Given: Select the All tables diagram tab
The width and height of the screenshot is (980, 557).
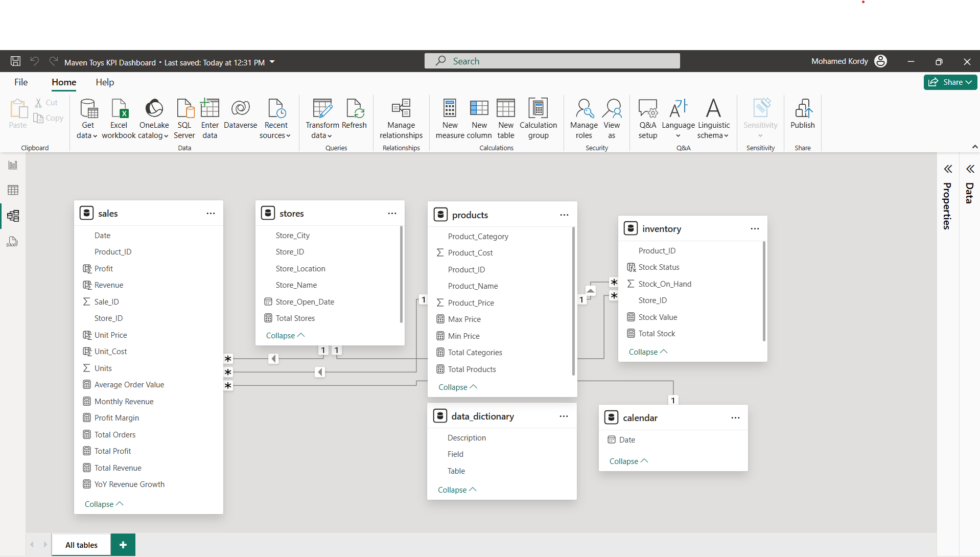Looking at the screenshot, I should click(x=81, y=545).
